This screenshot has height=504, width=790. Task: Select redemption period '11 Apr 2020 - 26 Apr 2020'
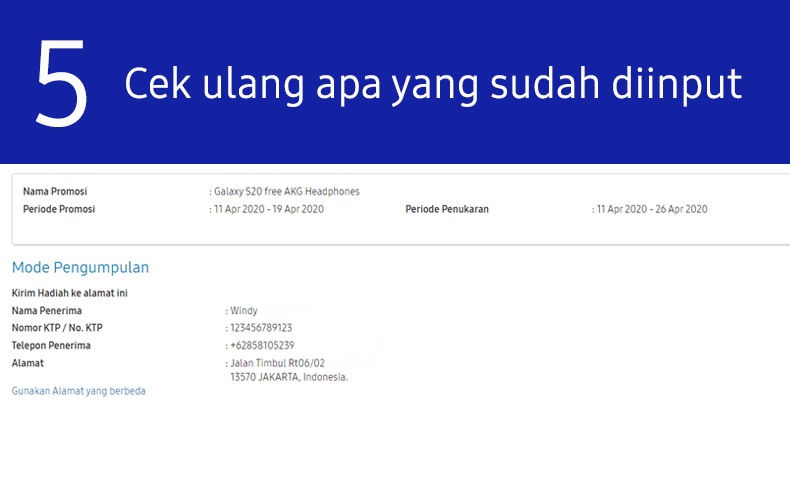click(652, 209)
